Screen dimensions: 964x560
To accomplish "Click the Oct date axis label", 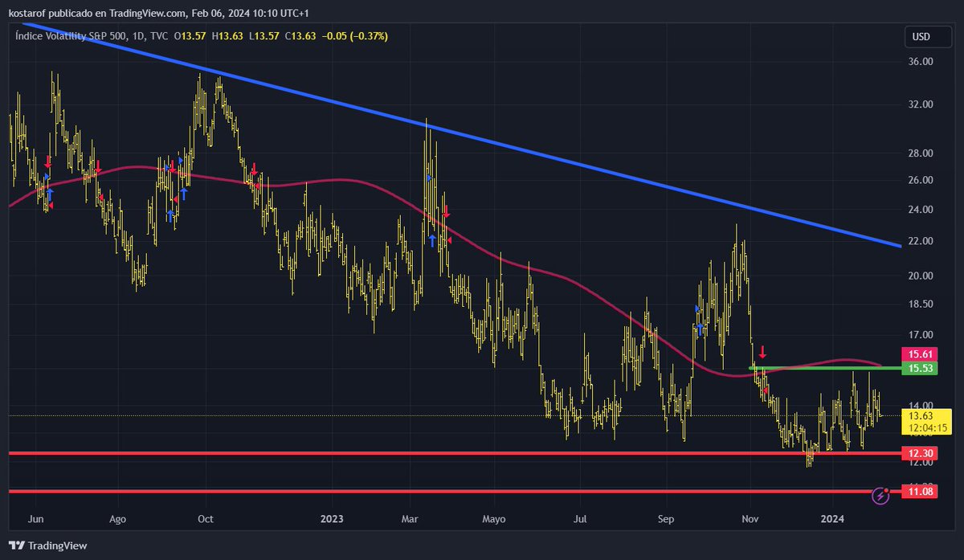I will click(205, 519).
